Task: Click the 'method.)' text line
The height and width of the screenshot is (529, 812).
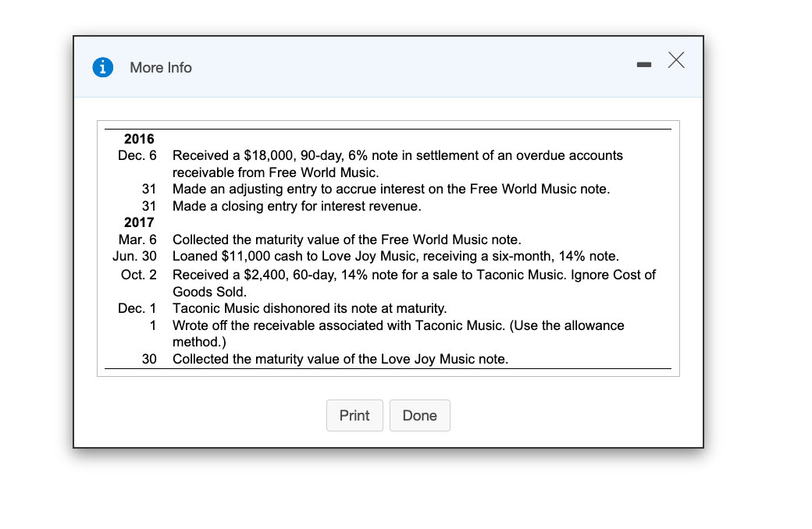Action: [x=199, y=343]
